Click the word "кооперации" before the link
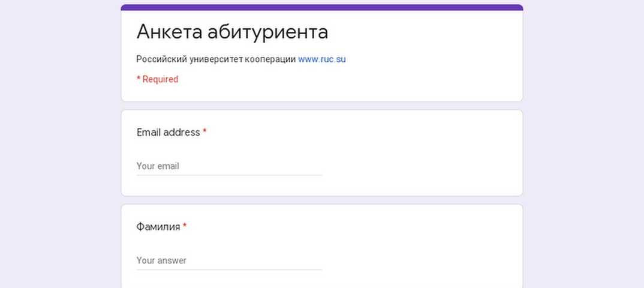This screenshot has height=288, width=644. click(270, 59)
